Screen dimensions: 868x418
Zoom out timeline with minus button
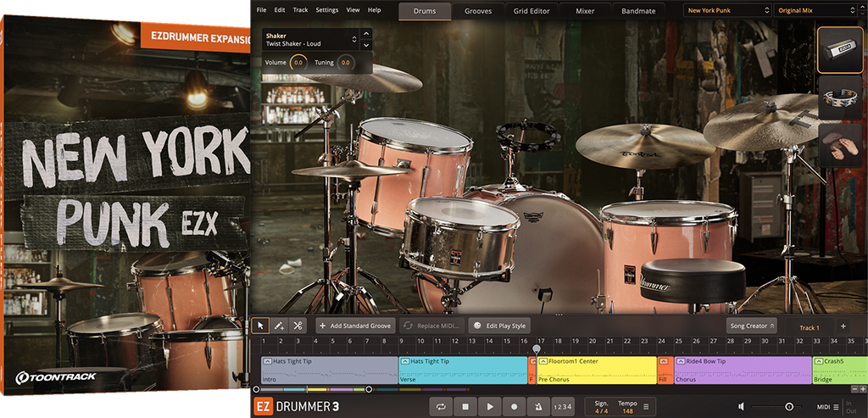(854, 389)
